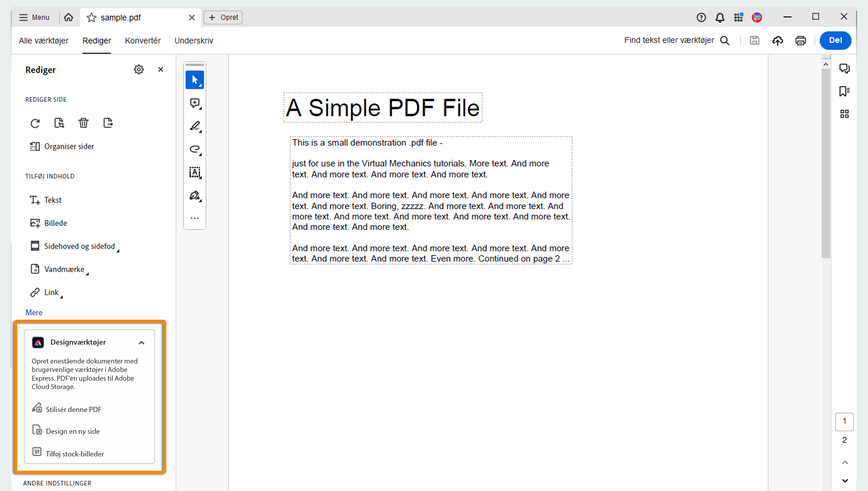Click the Mere link
The width and height of the screenshot is (868, 491).
(34, 312)
